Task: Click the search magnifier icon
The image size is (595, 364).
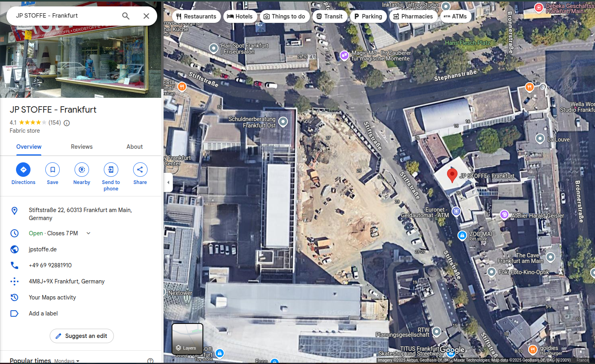Action: coord(125,16)
